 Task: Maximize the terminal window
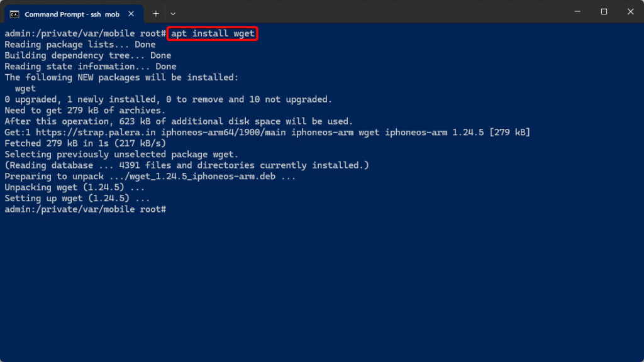(604, 11)
